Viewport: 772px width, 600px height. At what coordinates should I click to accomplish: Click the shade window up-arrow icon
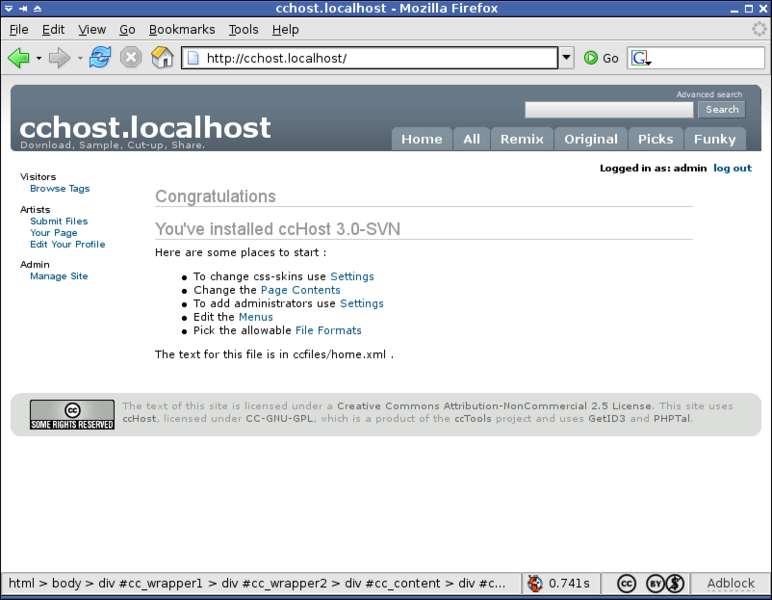(x=38, y=8)
